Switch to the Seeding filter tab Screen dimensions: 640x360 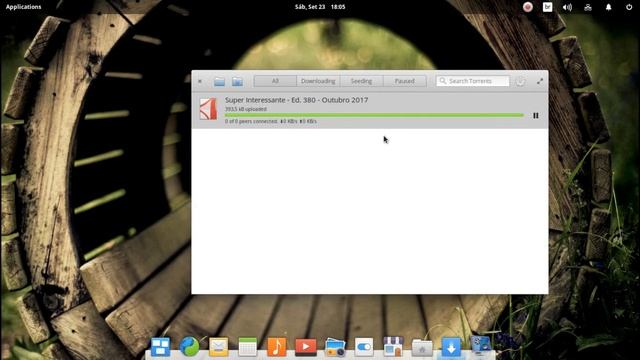tap(361, 81)
